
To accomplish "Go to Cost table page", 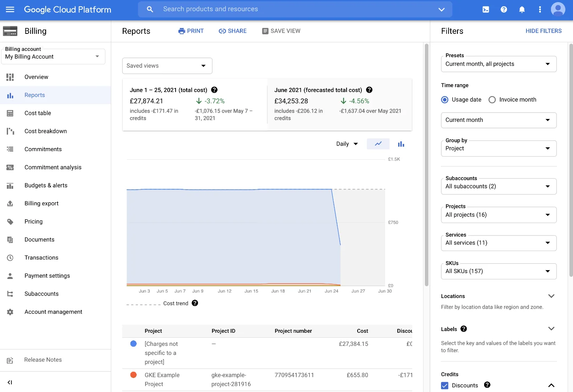I will (55, 113).
